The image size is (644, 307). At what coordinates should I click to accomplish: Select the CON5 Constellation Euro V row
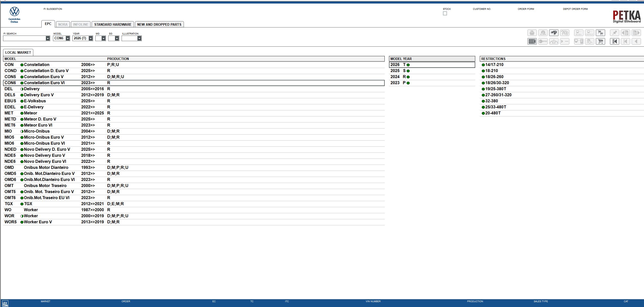point(194,77)
